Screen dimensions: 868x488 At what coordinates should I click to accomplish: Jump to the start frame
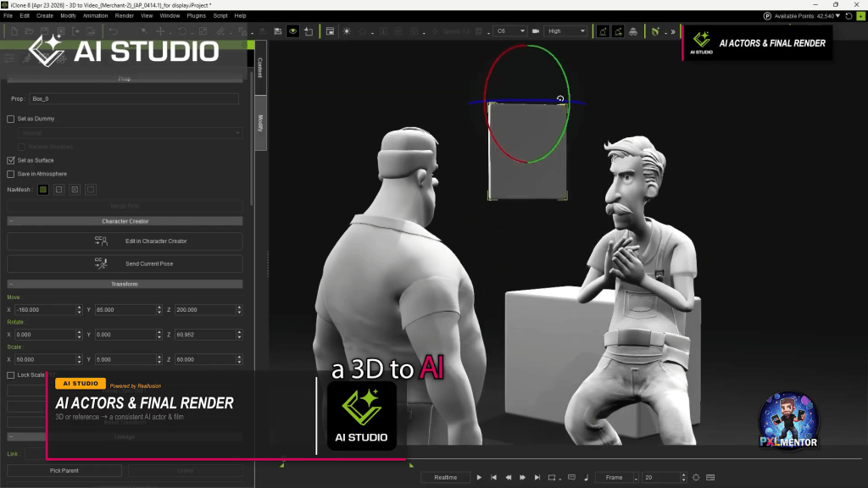click(494, 478)
